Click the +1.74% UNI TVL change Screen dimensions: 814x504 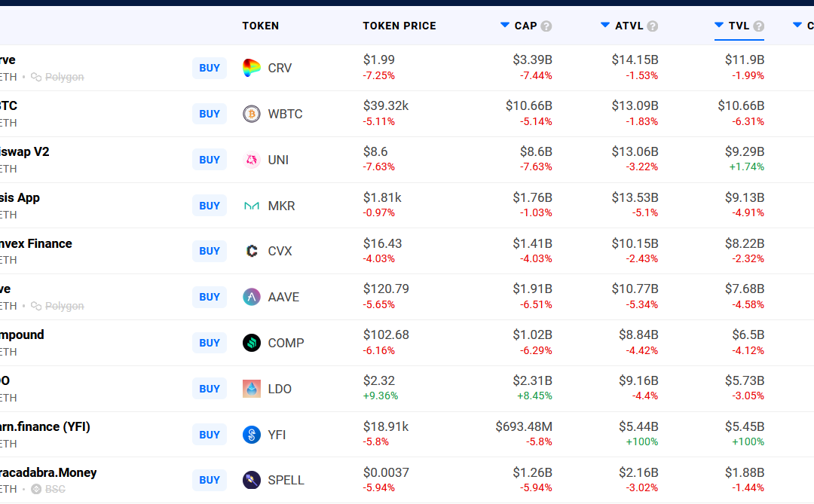[746, 166]
